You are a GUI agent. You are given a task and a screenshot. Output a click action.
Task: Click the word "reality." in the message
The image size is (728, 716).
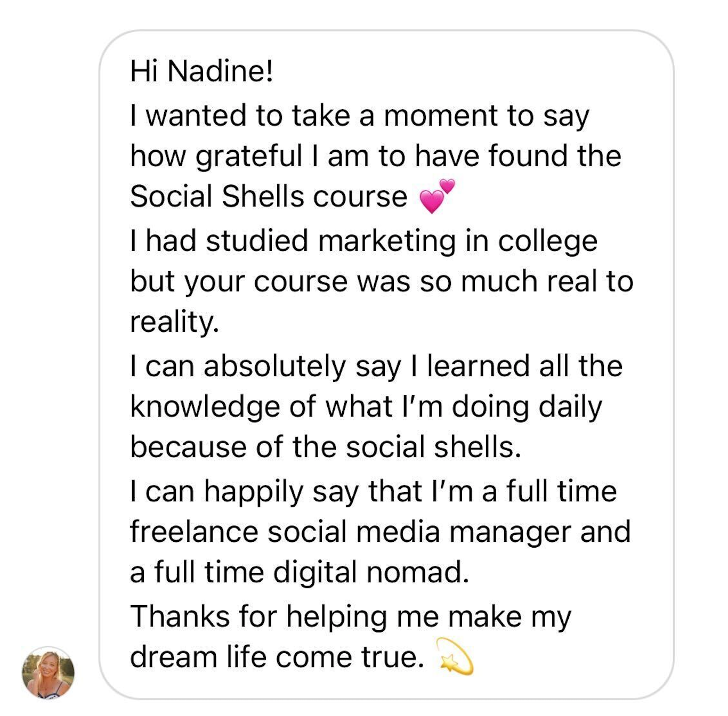pyautogui.click(x=174, y=322)
